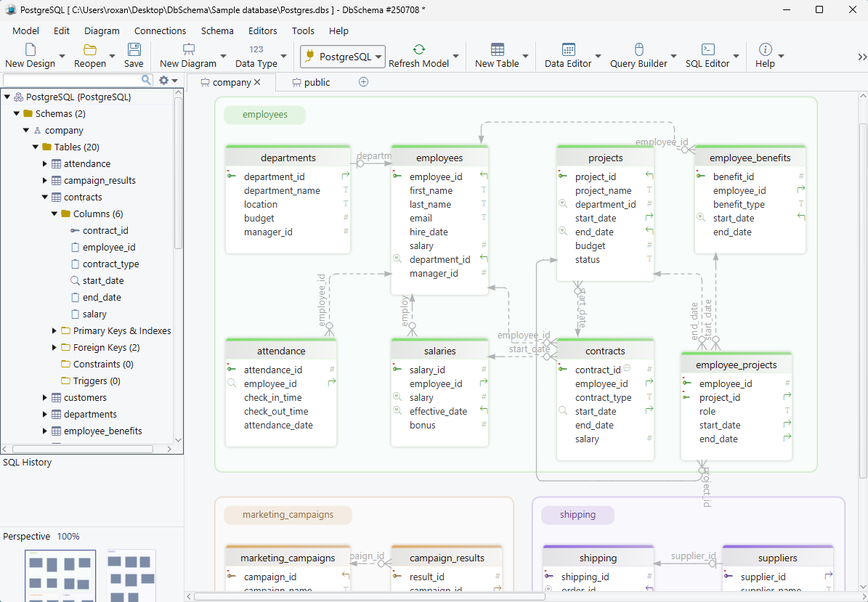This screenshot has width=868, height=602.
Task: Click comment bubble on contracts contract_id
Action: (627, 367)
